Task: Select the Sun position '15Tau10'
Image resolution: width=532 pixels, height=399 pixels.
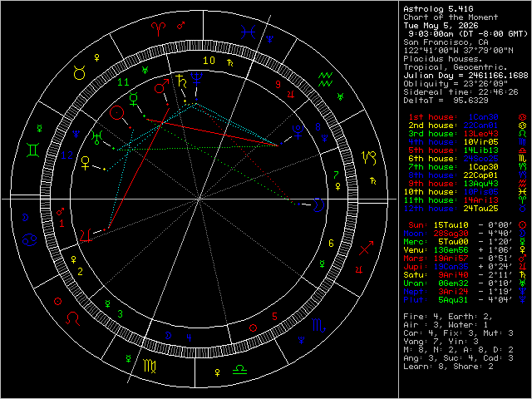Action: click(451, 225)
